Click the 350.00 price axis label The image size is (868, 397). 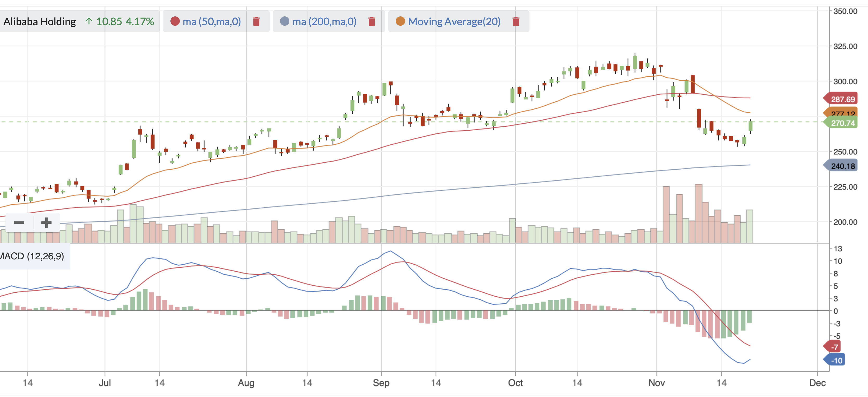pyautogui.click(x=845, y=11)
